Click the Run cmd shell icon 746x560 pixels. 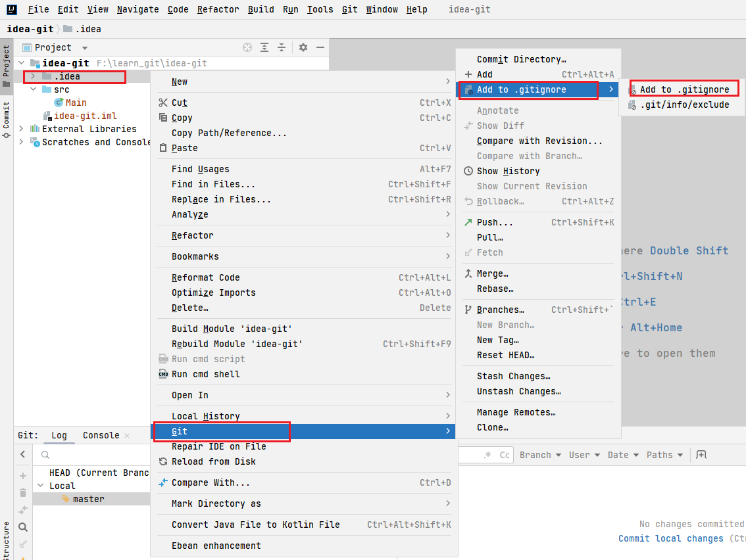click(x=163, y=374)
